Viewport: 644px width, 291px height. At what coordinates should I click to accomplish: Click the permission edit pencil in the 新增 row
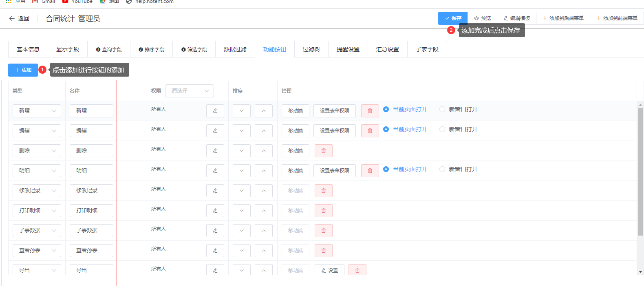click(215, 111)
